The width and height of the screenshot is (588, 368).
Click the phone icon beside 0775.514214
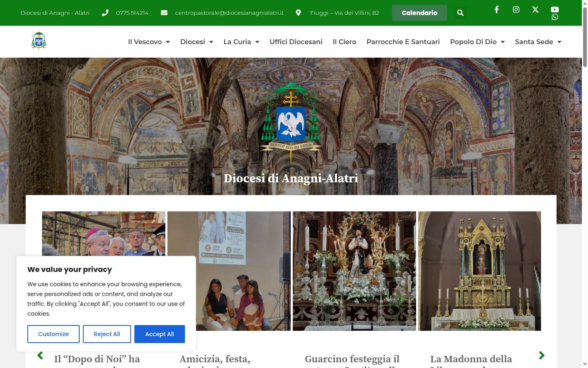[105, 13]
